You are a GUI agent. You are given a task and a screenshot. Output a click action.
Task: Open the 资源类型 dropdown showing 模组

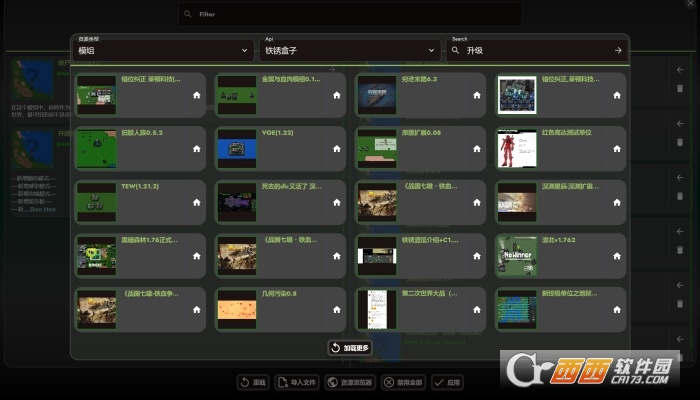tap(163, 49)
